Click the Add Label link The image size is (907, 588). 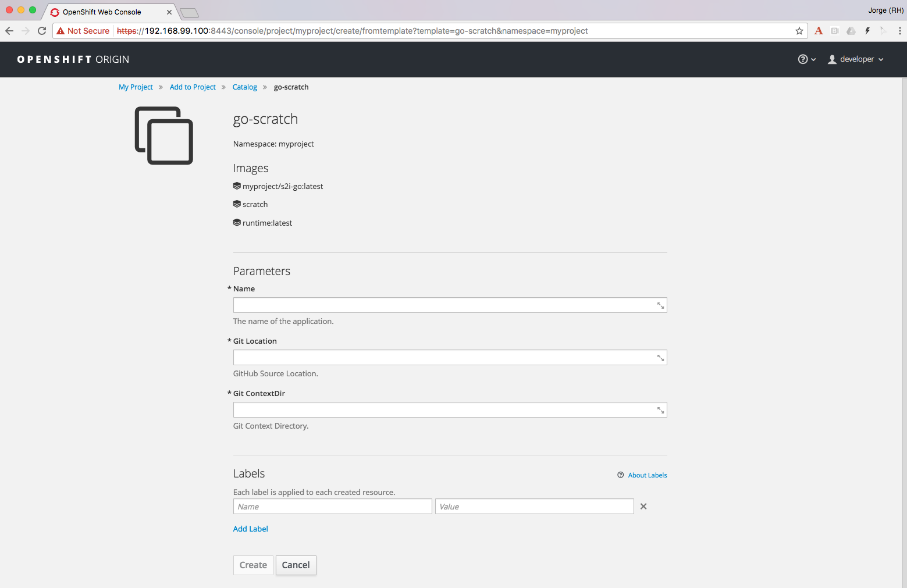pos(250,529)
